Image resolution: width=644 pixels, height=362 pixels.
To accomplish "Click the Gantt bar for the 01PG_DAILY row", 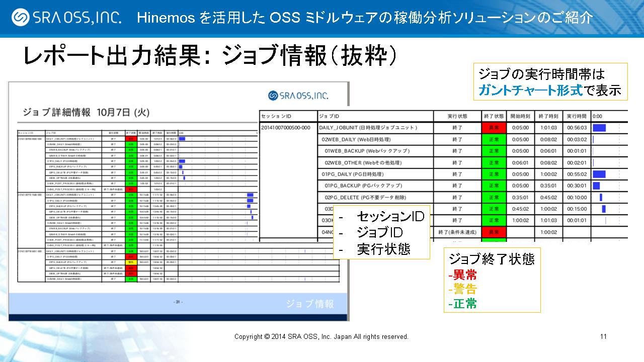I will pos(599,174).
